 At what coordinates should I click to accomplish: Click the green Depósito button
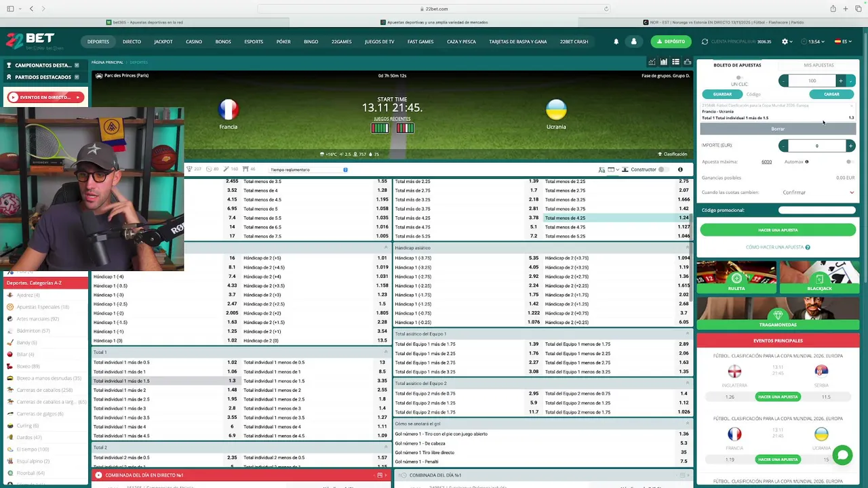point(671,41)
